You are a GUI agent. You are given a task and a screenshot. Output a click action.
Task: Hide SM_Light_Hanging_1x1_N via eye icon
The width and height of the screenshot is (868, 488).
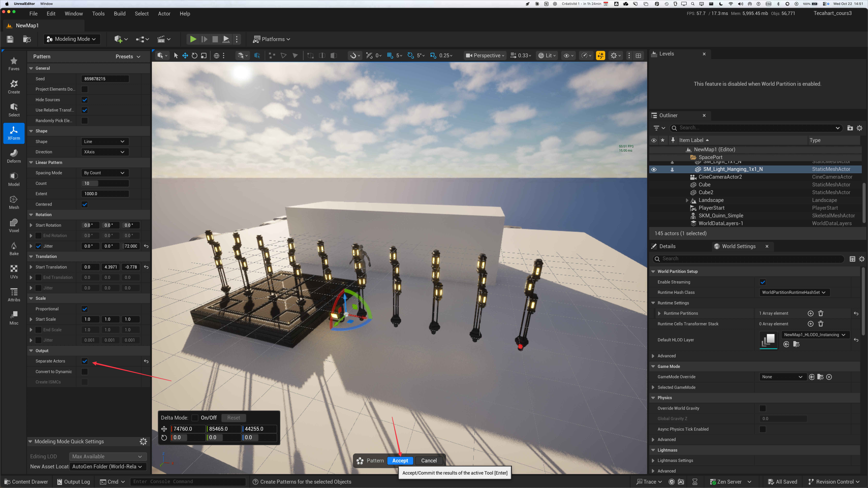654,169
